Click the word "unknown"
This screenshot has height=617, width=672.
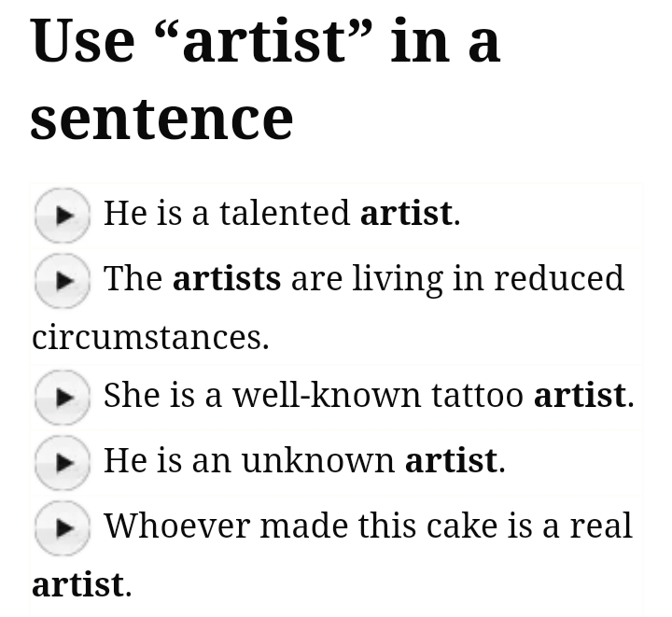tap(317, 461)
